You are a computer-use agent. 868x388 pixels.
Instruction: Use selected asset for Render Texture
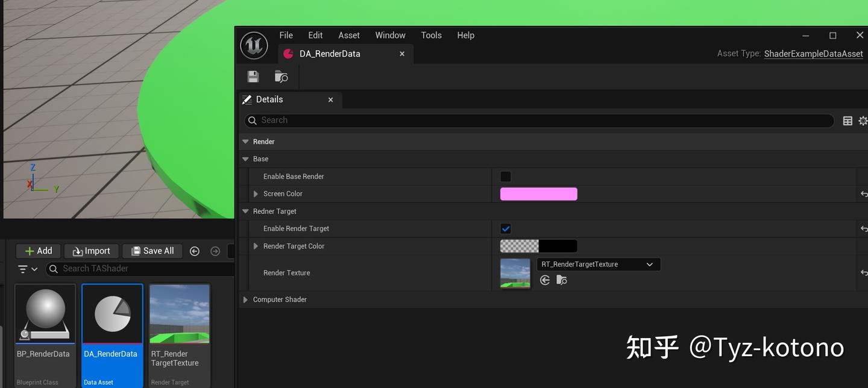point(544,280)
